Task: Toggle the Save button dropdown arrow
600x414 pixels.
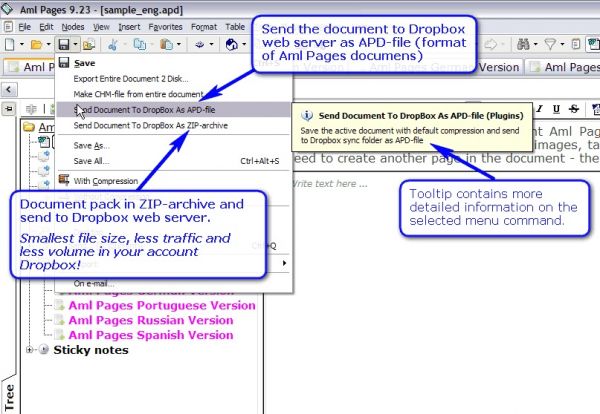Action: pos(75,44)
